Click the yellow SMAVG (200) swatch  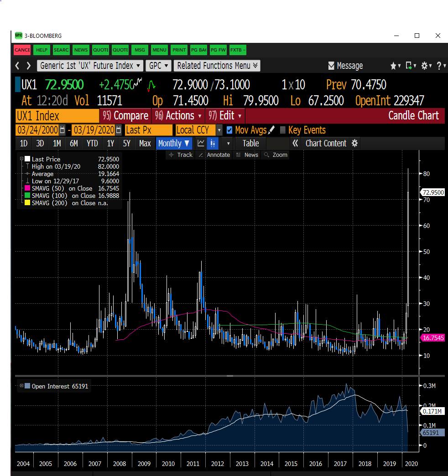coord(27,203)
